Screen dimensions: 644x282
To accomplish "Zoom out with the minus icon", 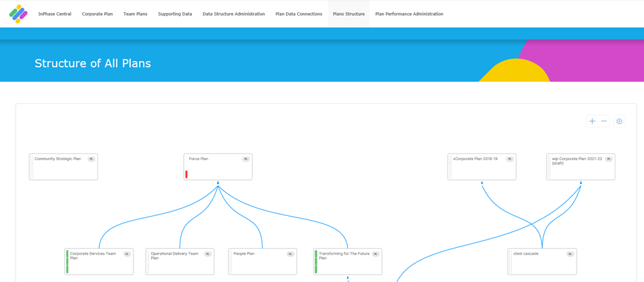I will point(604,121).
